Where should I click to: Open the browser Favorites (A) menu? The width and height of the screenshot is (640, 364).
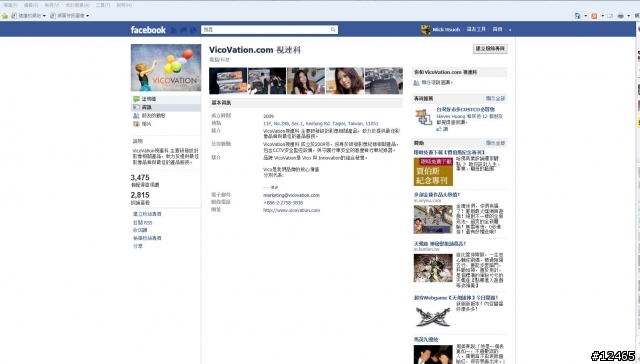point(78,5)
